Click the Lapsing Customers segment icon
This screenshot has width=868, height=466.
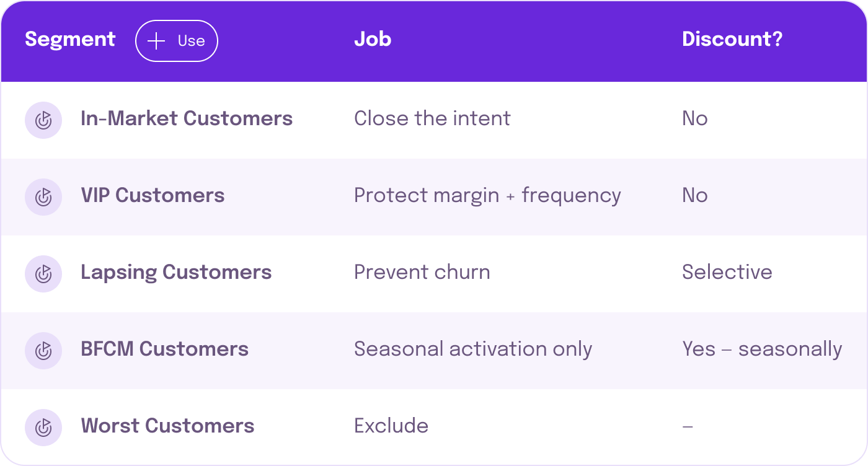pos(43,274)
